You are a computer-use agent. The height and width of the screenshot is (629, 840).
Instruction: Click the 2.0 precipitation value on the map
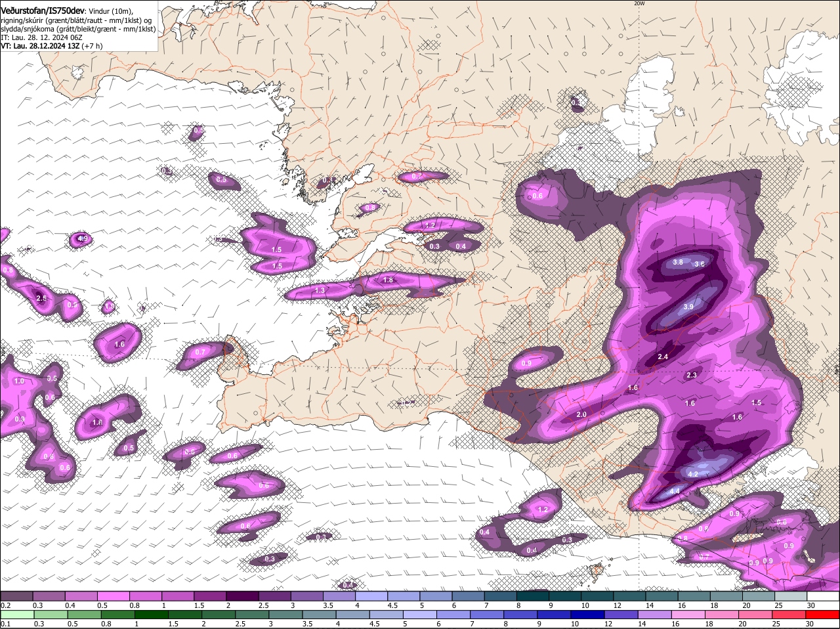click(x=581, y=415)
